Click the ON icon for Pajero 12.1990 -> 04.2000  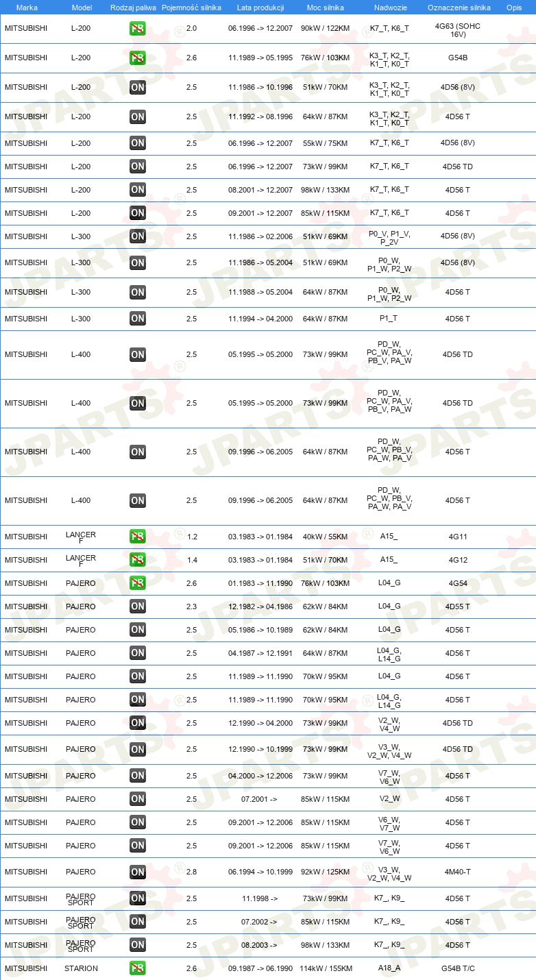(x=138, y=723)
